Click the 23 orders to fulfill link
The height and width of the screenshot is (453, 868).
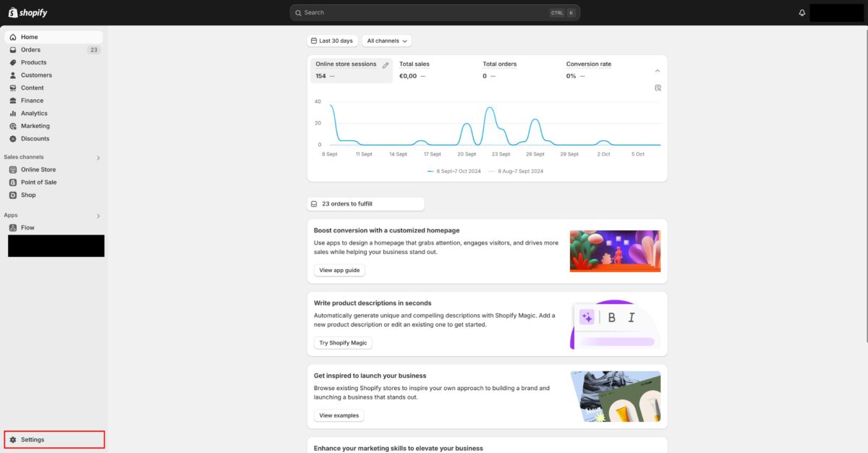click(365, 204)
